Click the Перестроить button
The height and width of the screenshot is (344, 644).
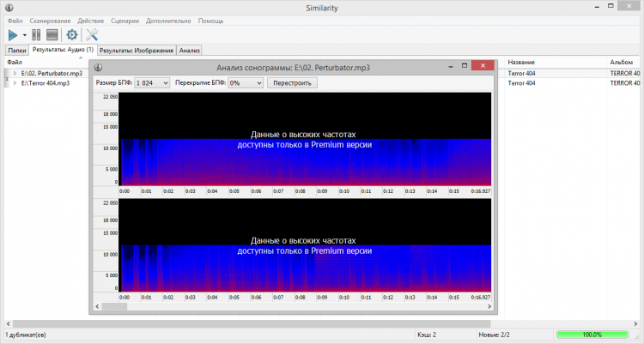[293, 83]
